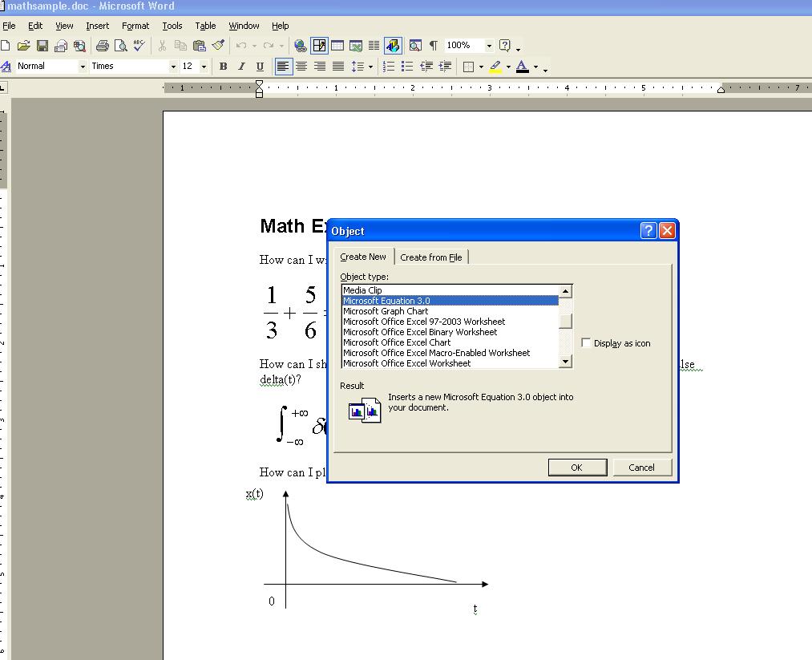Toggle Underline formatting
Image resolution: width=812 pixels, height=660 pixels.
260,67
